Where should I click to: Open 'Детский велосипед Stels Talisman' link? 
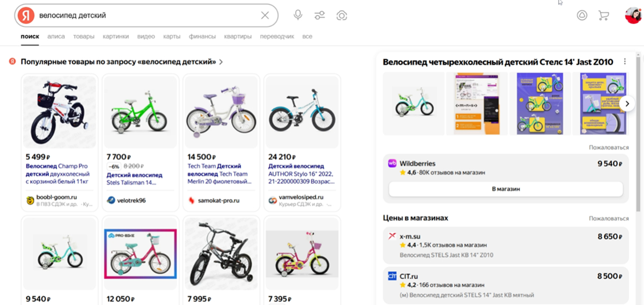[134, 178]
